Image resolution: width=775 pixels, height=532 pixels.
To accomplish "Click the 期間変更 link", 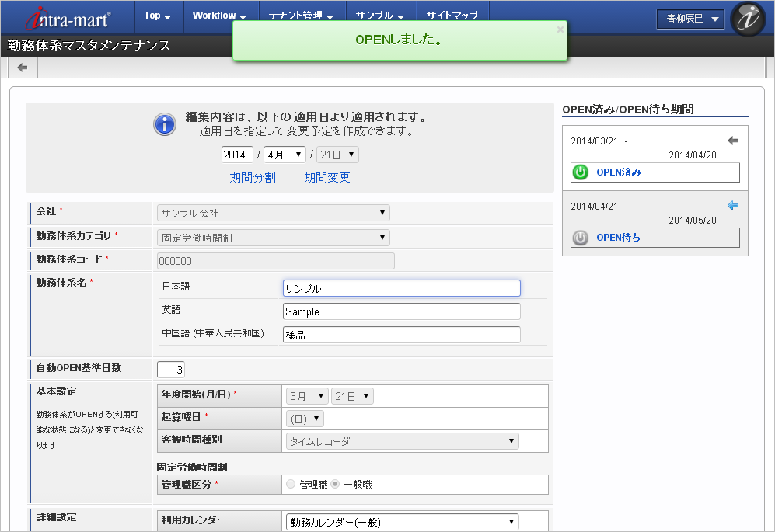I will (x=327, y=177).
